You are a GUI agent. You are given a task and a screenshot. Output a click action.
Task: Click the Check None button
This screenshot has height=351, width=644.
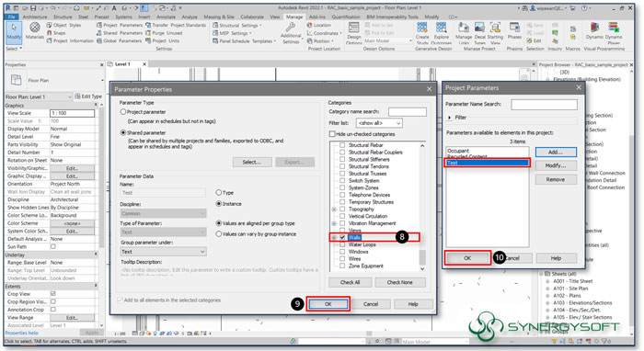[399, 282]
